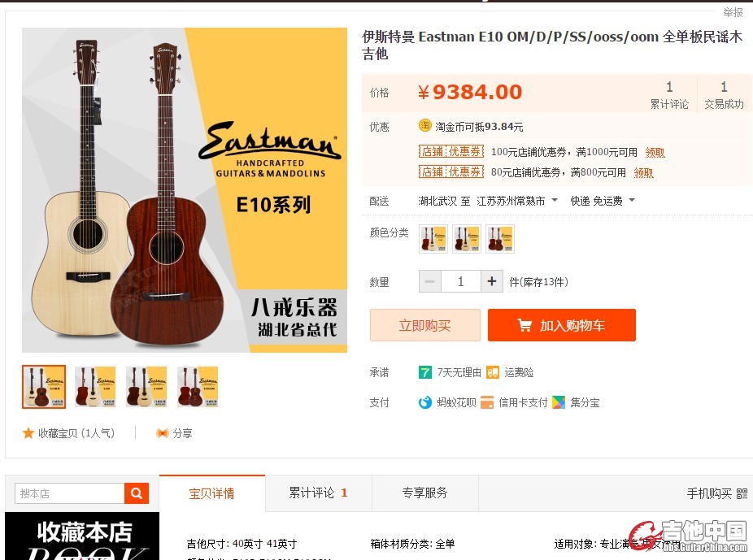Click the 蚂蚁花呗 payment icon

tap(425, 402)
